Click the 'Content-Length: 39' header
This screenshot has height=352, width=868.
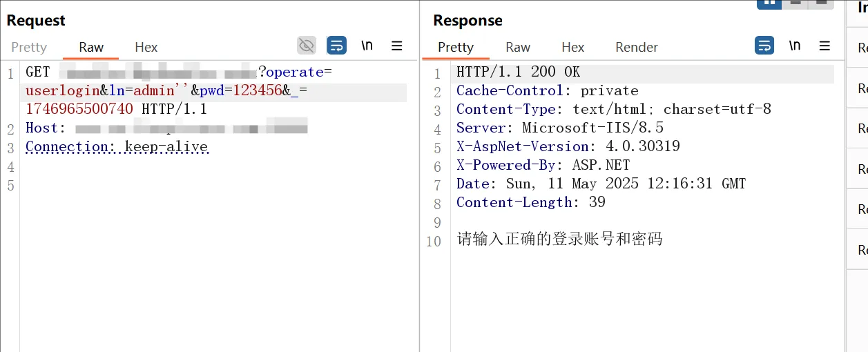pos(531,202)
